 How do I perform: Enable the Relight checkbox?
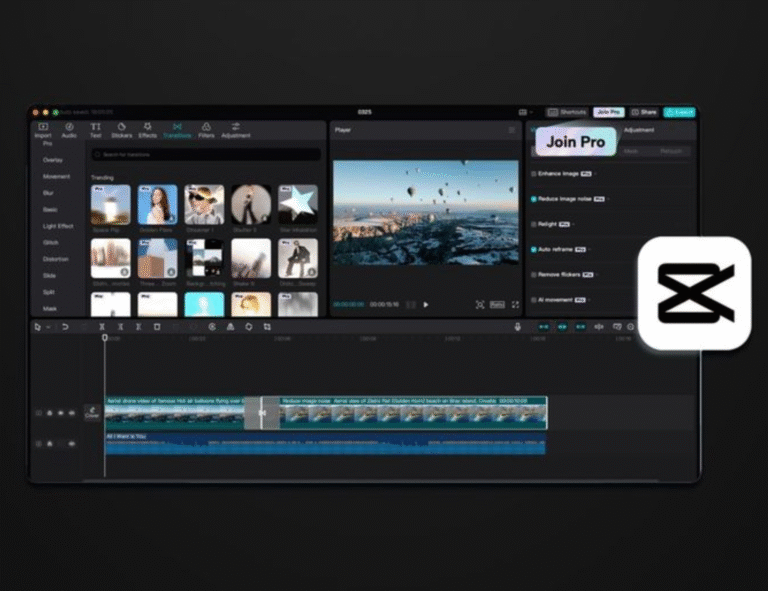(534, 224)
